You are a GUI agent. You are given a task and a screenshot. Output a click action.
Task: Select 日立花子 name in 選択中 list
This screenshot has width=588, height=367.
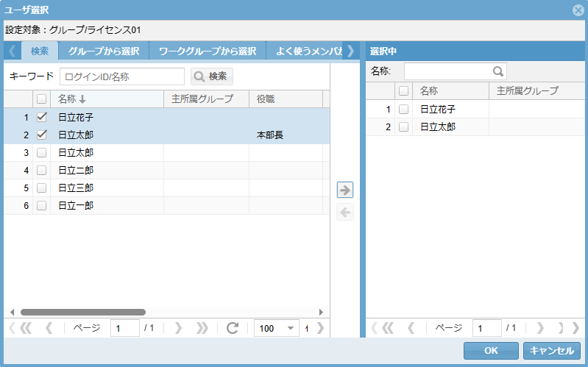[x=438, y=109]
